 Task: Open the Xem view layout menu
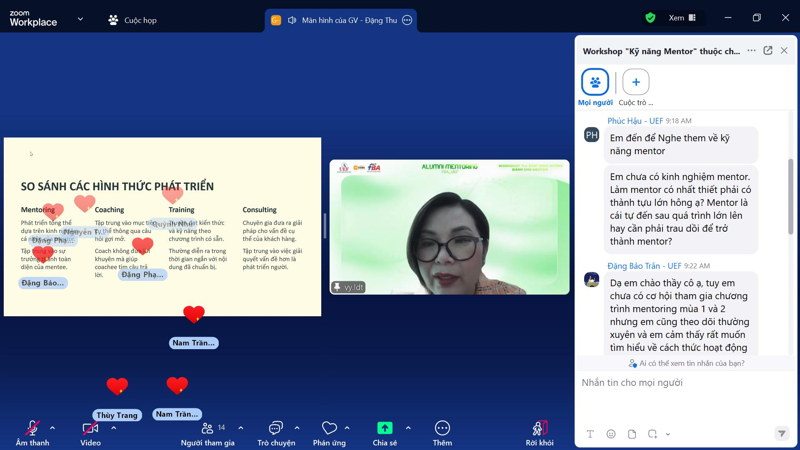coord(683,18)
